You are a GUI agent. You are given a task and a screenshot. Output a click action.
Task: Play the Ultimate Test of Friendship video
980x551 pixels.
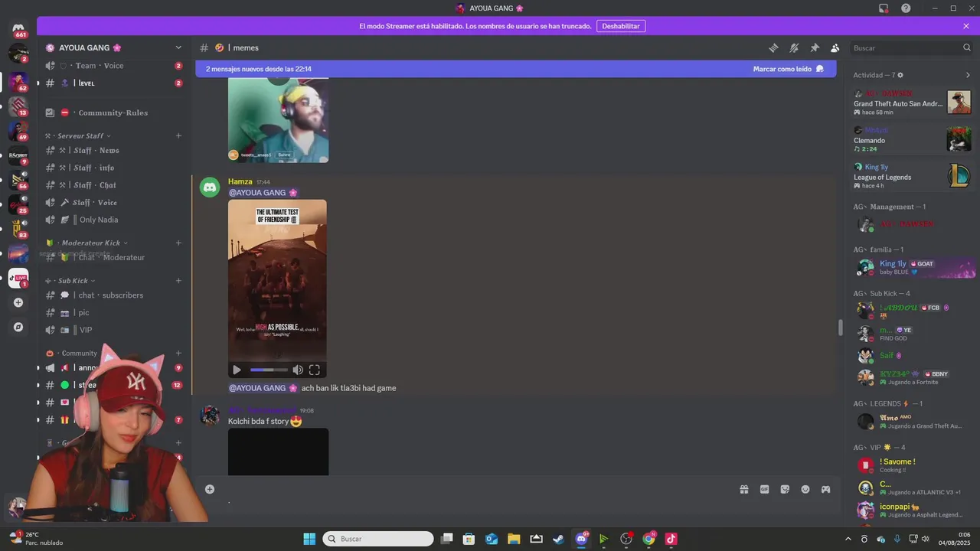click(237, 370)
